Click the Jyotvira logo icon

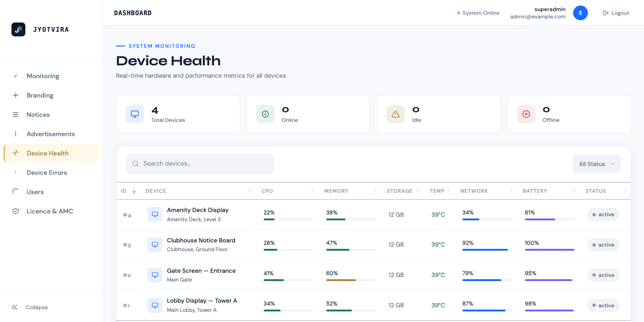point(18,29)
